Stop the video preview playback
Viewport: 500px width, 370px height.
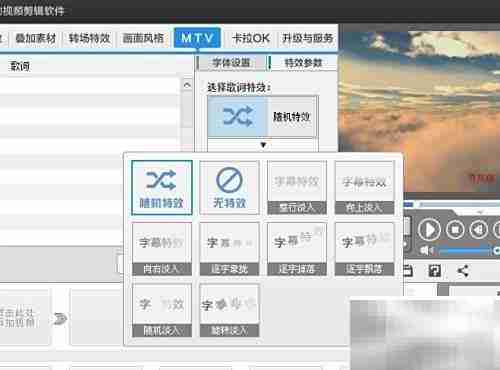point(455,230)
